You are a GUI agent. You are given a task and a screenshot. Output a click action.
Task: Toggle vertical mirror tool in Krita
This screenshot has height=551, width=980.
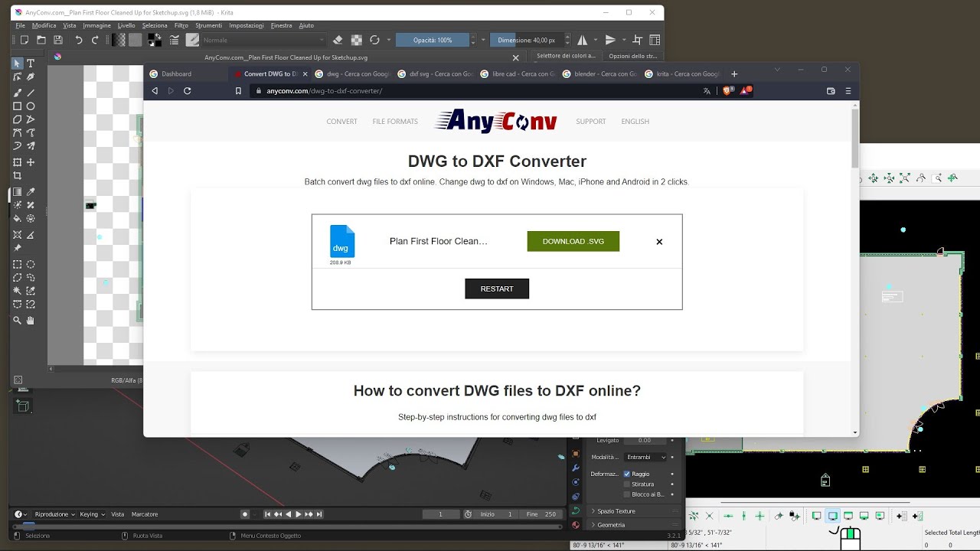pos(610,40)
